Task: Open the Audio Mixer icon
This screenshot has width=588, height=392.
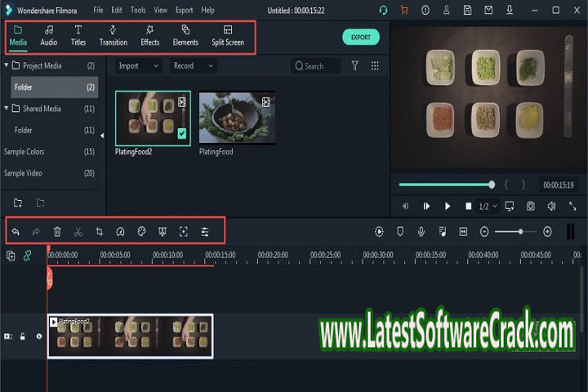Action: 443,232
